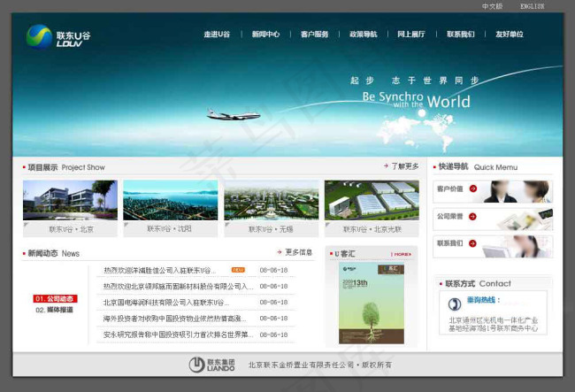Open the 联东U谷·北京 project thumbnail

(x=70, y=200)
